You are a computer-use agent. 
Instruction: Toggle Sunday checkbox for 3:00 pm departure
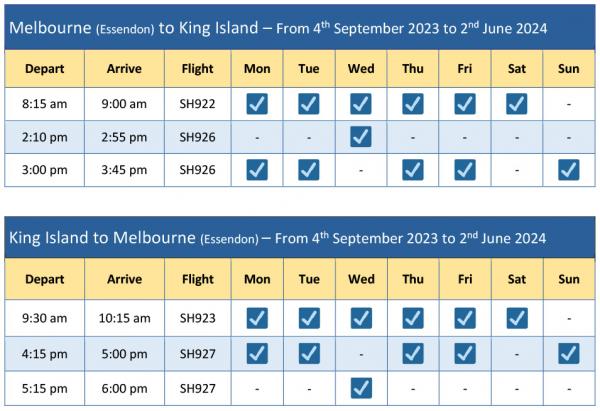point(568,169)
